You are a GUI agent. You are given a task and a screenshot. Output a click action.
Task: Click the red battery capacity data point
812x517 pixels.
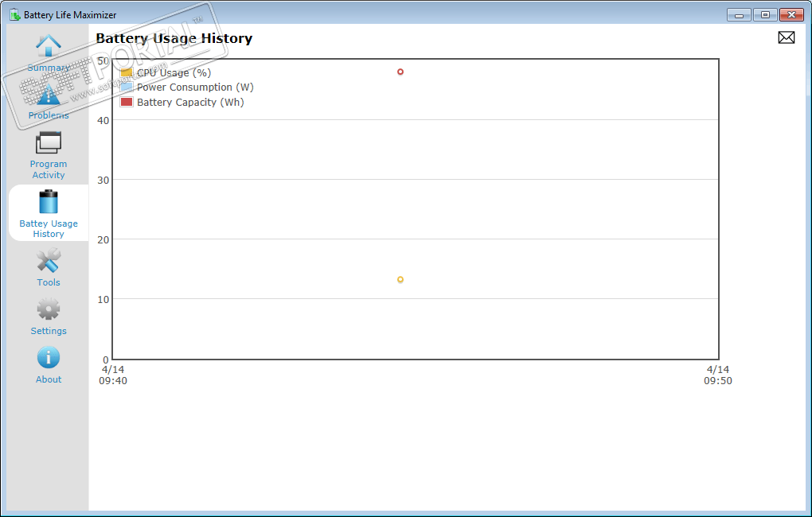click(400, 72)
